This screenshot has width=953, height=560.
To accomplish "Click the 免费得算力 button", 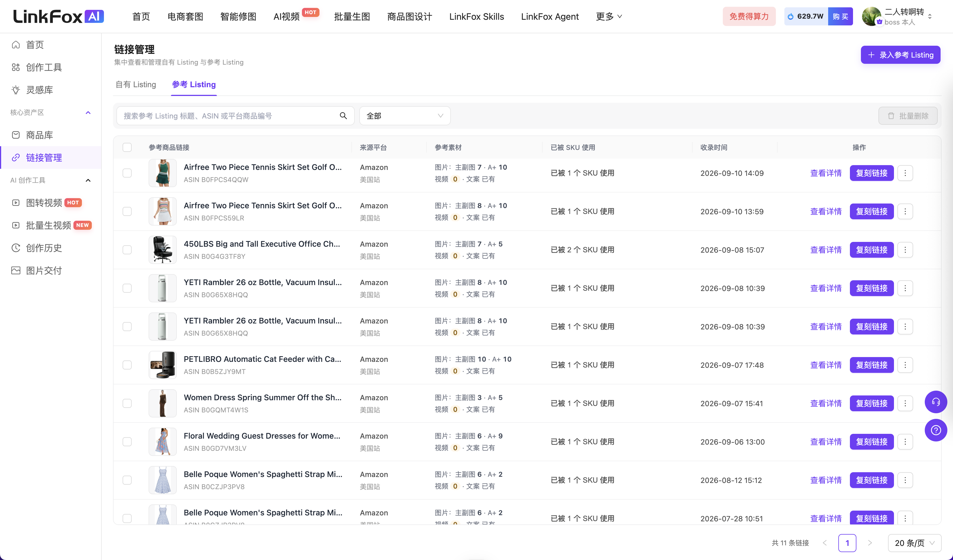I will [x=749, y=16].
